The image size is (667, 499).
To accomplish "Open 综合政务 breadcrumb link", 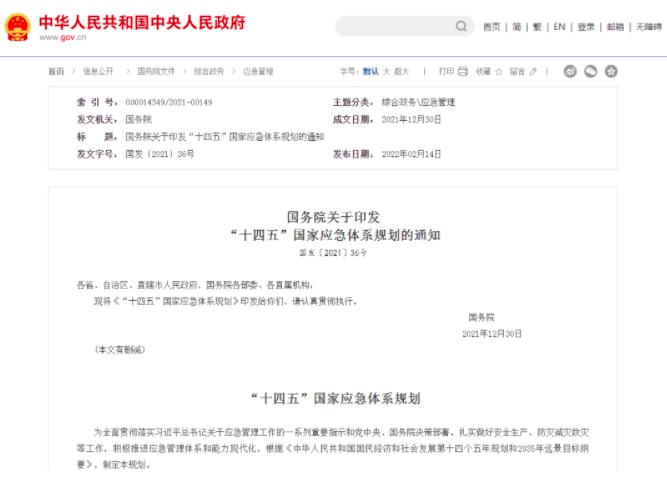I will [209, 71].
